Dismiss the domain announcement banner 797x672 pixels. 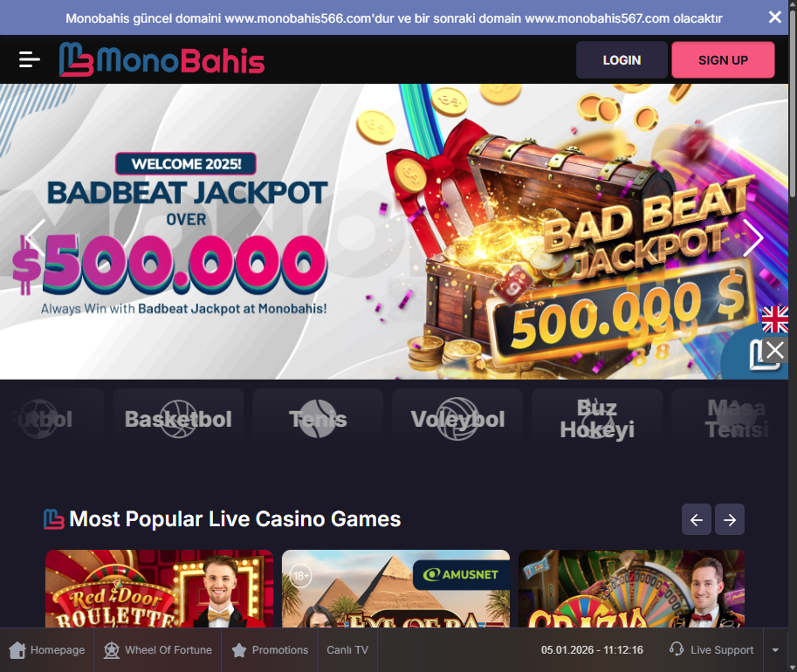774,17
